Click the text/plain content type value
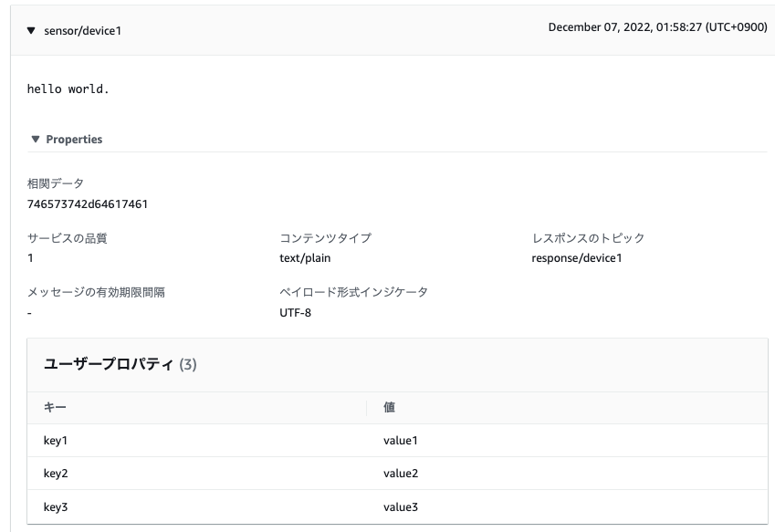The image size is (775, 532). click(305, 257)
